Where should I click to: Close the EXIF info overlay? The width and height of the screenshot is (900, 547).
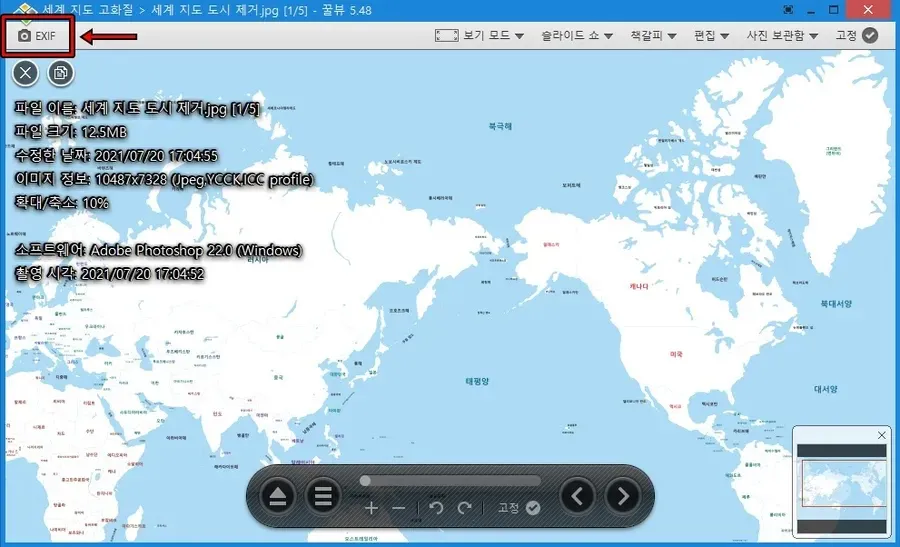tap(25, 73)
